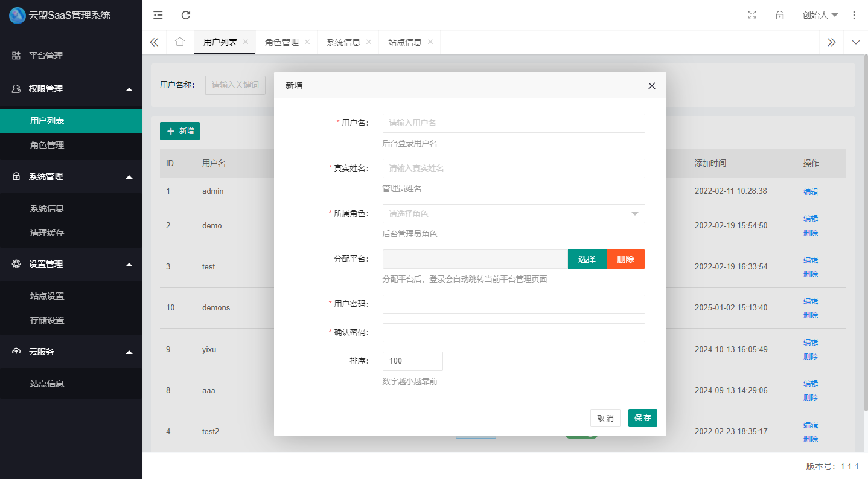Click the 用户名 input field in the dialog
This screenshot has width=868, height=479.
coord(513,123)
